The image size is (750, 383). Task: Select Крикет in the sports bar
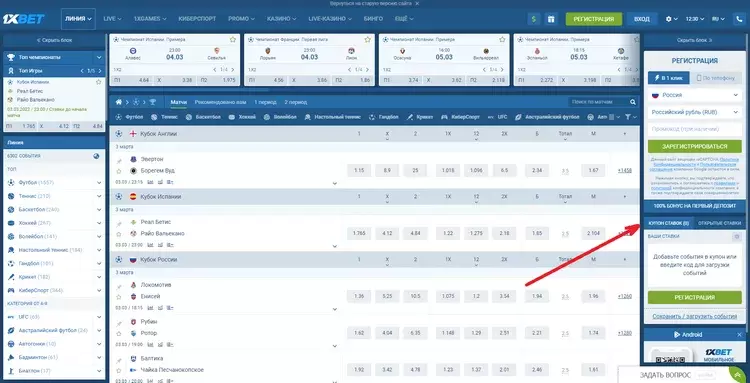[x=419, y=117]
